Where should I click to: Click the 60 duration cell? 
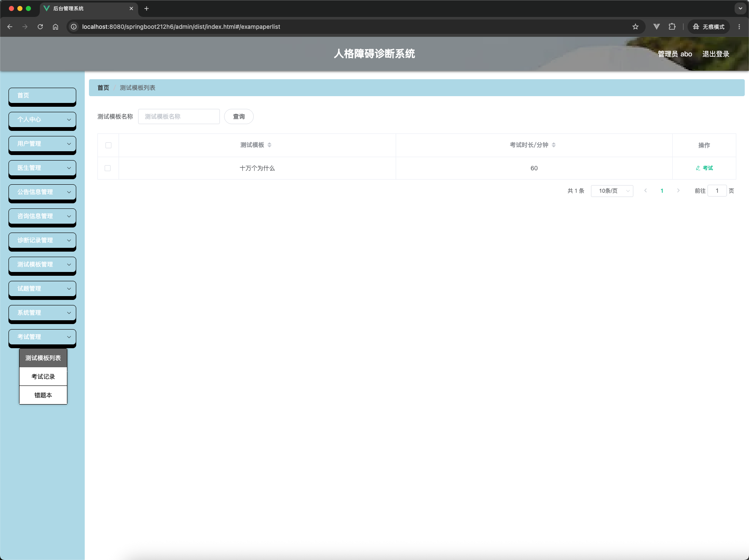pos(534,168)
